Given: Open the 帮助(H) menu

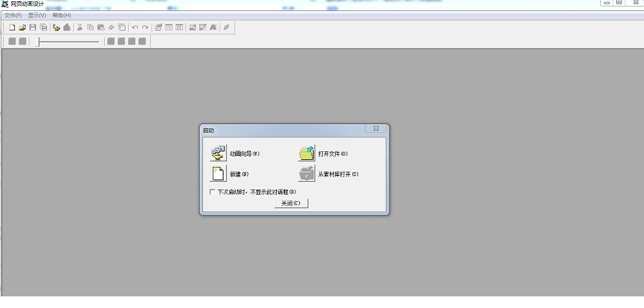Looking at the screenshot, I should click(61, 16).
